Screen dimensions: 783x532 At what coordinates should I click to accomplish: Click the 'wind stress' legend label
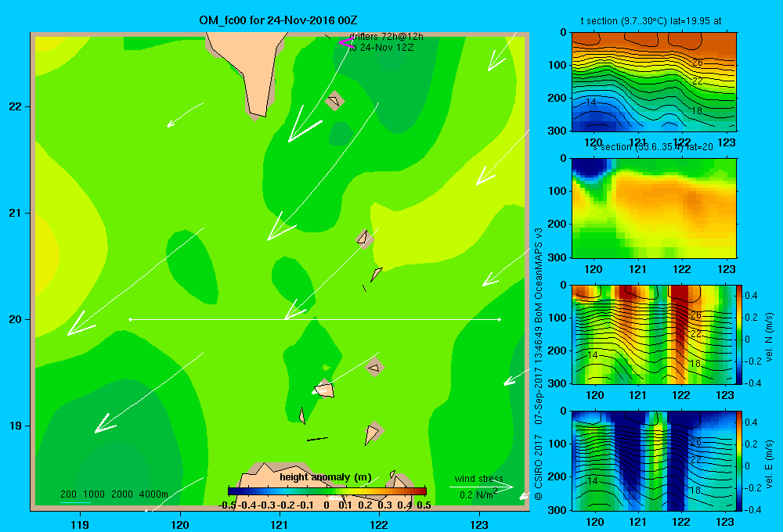point(479,478)
